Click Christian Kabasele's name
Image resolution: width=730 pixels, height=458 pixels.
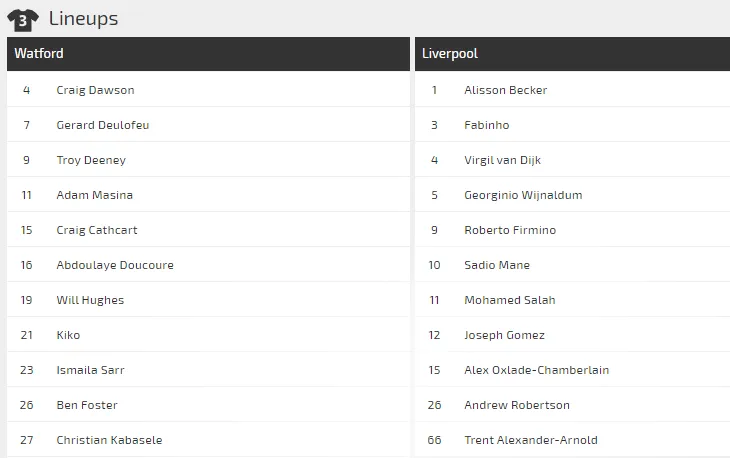coord(109,440)
